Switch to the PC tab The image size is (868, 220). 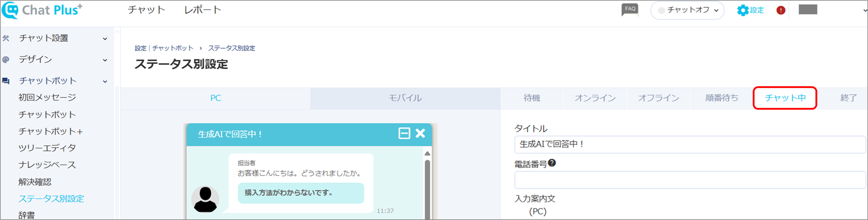pyautogui.click(x=215, y=98)
